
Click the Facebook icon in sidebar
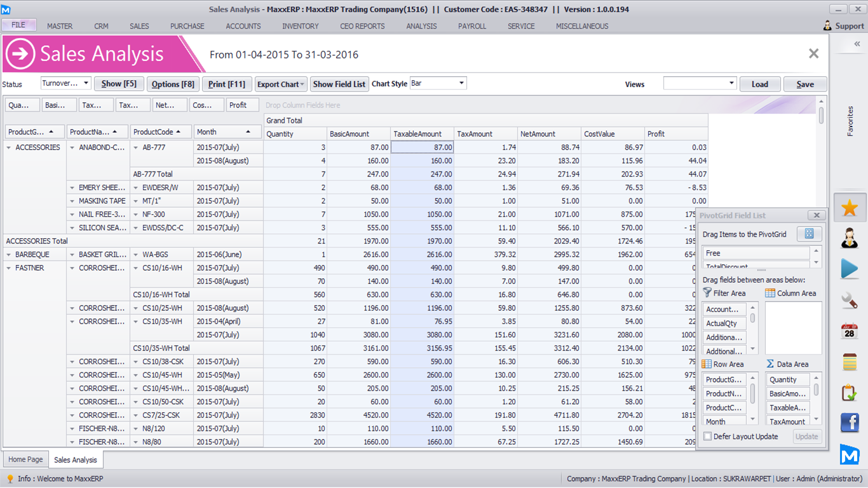coord(850,423)
